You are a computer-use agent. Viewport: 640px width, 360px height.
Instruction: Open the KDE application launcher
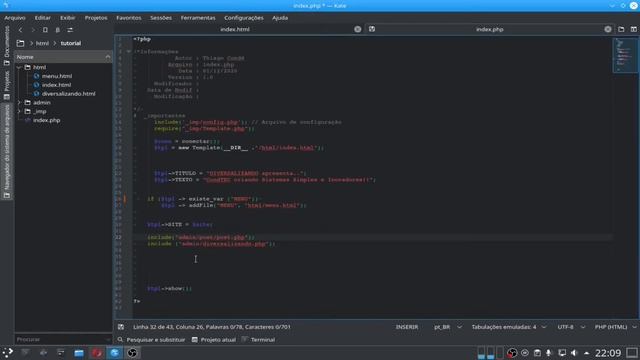coord(7,353)
